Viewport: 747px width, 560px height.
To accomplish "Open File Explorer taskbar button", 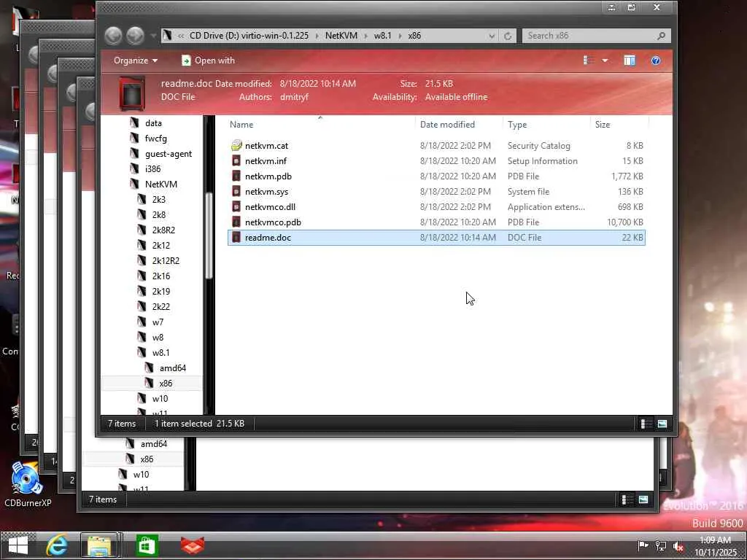I will click(99, 545).
